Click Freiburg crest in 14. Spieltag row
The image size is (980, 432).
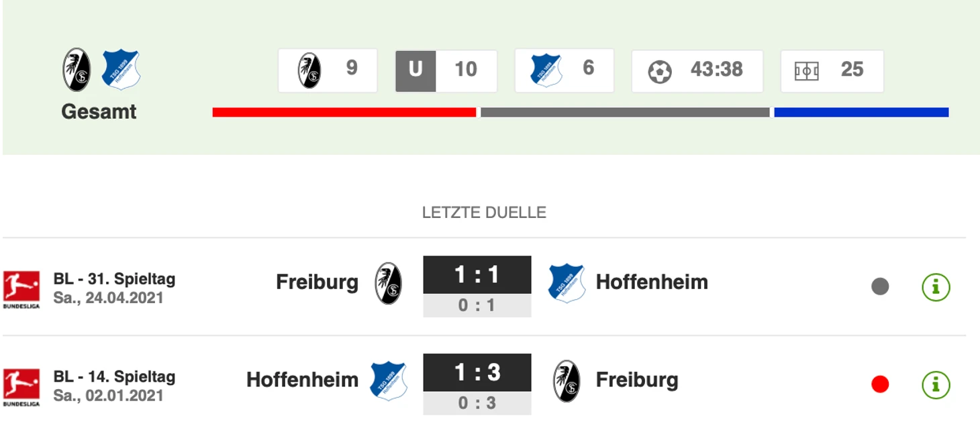coord(567,381)
